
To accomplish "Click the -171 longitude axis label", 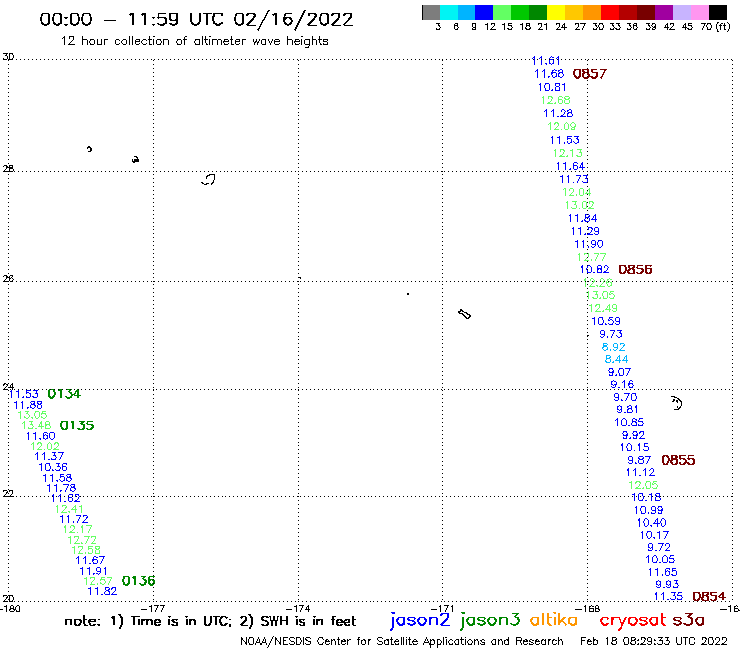I will click(x=443, y=609).
